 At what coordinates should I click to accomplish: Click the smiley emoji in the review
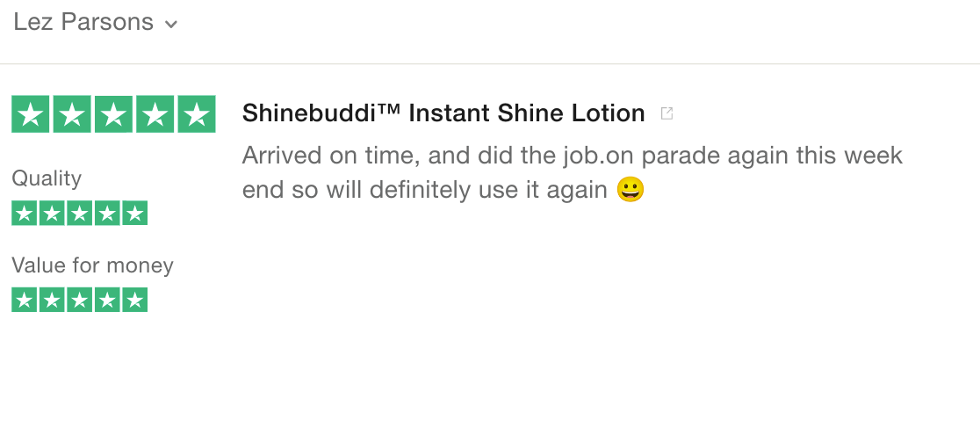point(631,189)
